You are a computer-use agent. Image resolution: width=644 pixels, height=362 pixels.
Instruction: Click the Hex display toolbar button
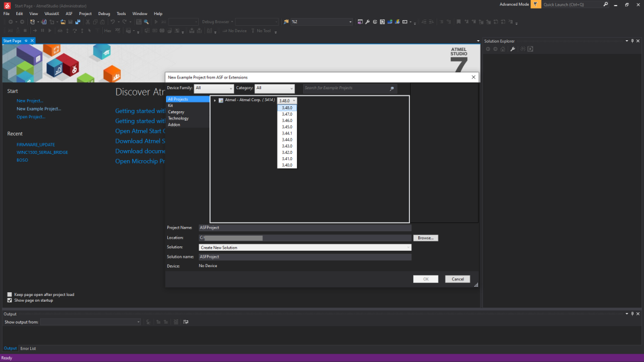click(108, 31)
